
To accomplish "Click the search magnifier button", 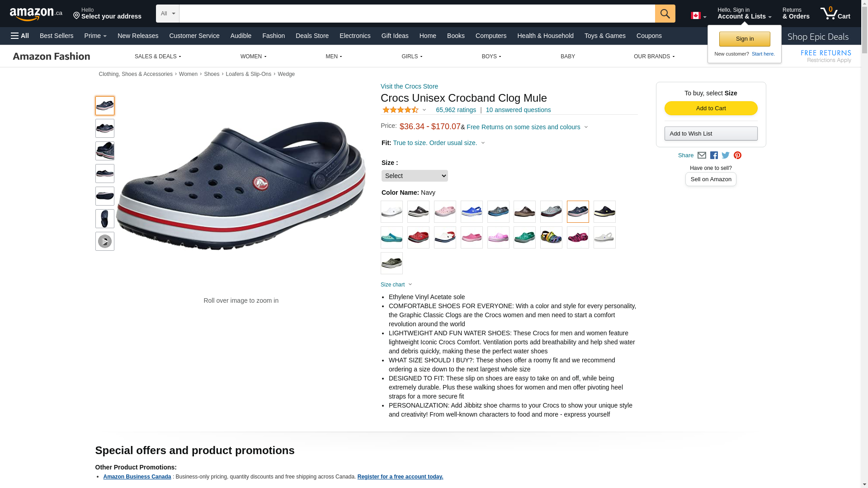I will [665, 14].
